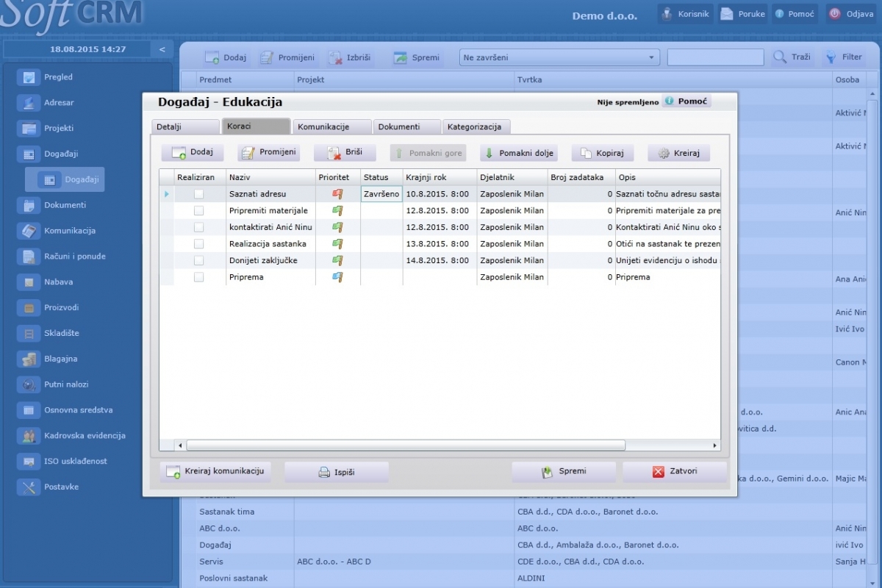Click the Odjava logout icon
This screenshot has height=588, width=882.
click(834, 14)
